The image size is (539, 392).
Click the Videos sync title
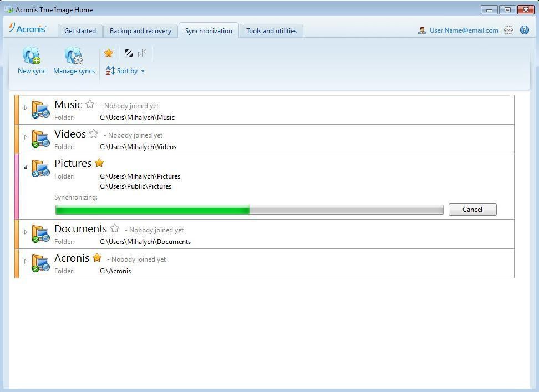tap(70, 134)
